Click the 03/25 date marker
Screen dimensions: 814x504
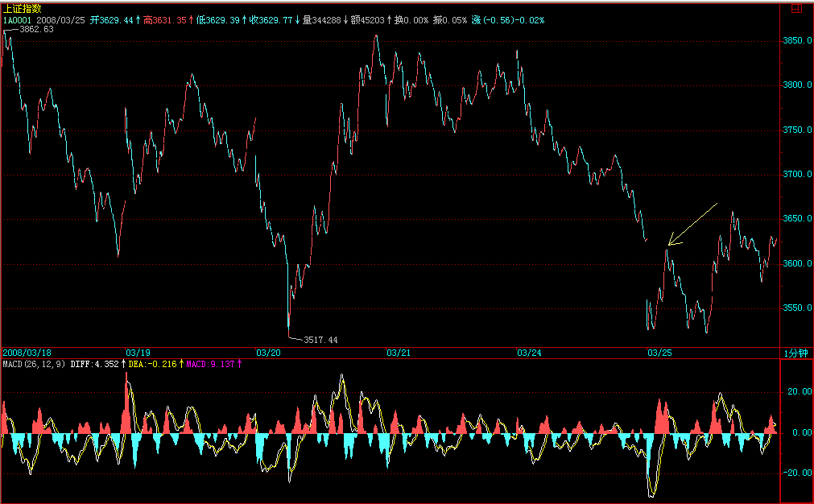tap(659, 353)
